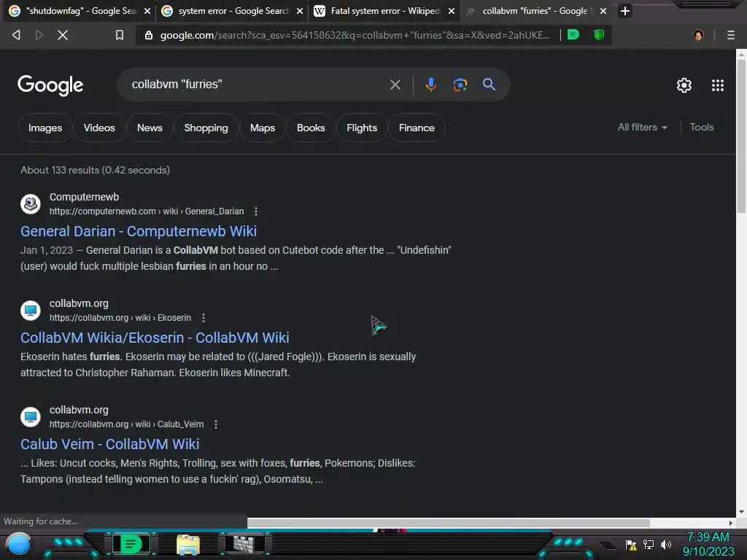
Task: Open the green browser taskbar icon
Action: [131, 544]
